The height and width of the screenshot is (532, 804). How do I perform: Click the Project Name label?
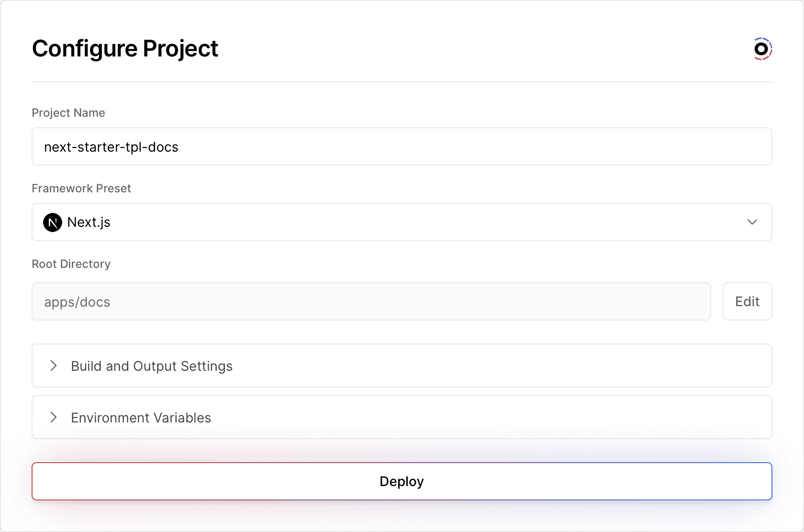pos(68,113)
